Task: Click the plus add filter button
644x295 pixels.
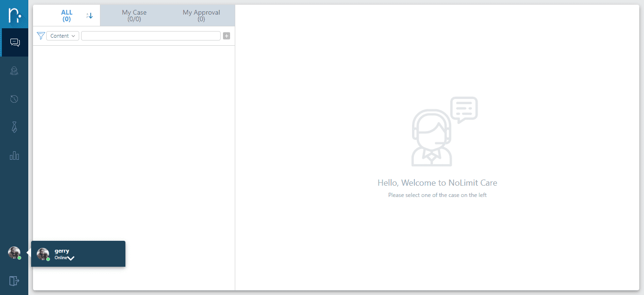Action: (227, 36)
